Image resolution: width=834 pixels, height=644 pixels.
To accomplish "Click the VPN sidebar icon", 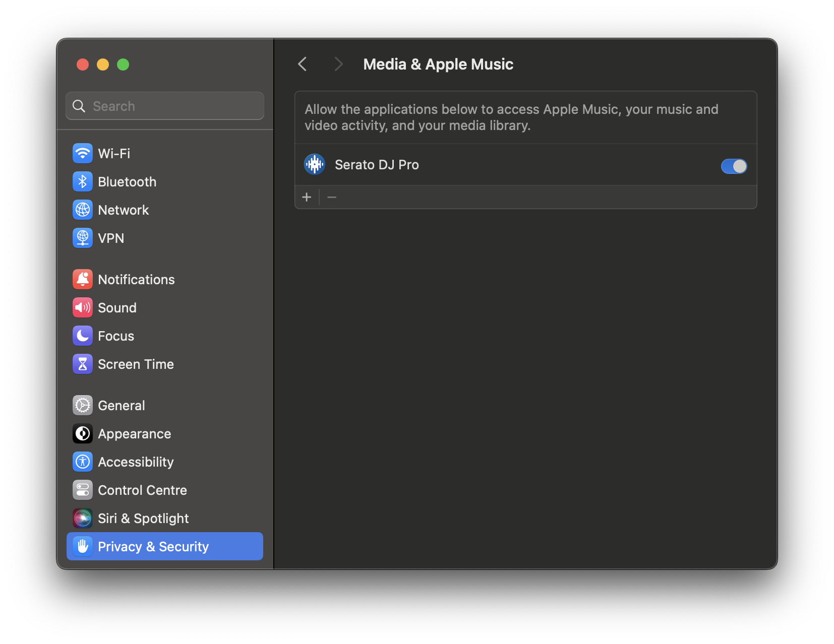I will coord(83,238).
